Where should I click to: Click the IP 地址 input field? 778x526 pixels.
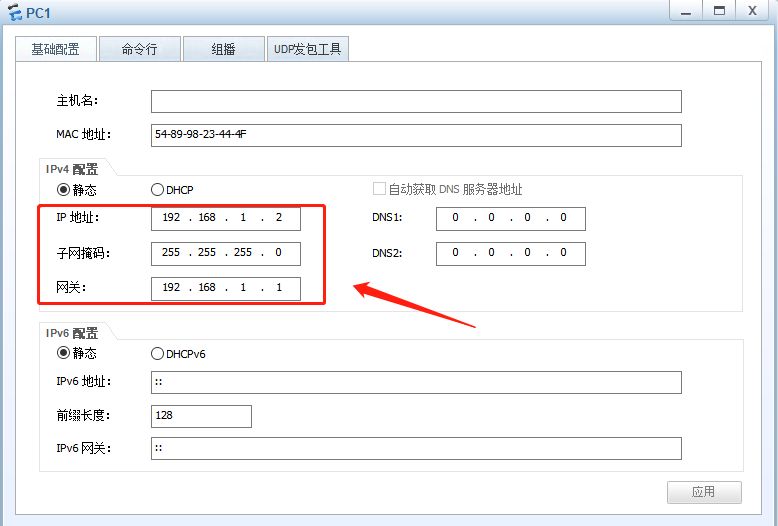(x=225, y=218)
